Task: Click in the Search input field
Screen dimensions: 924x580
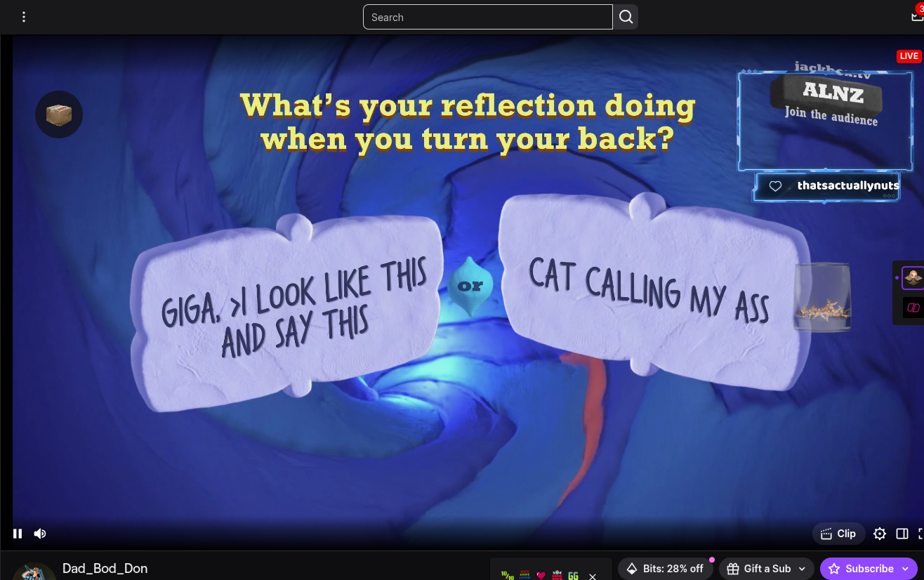Action: tap(487, 17)
